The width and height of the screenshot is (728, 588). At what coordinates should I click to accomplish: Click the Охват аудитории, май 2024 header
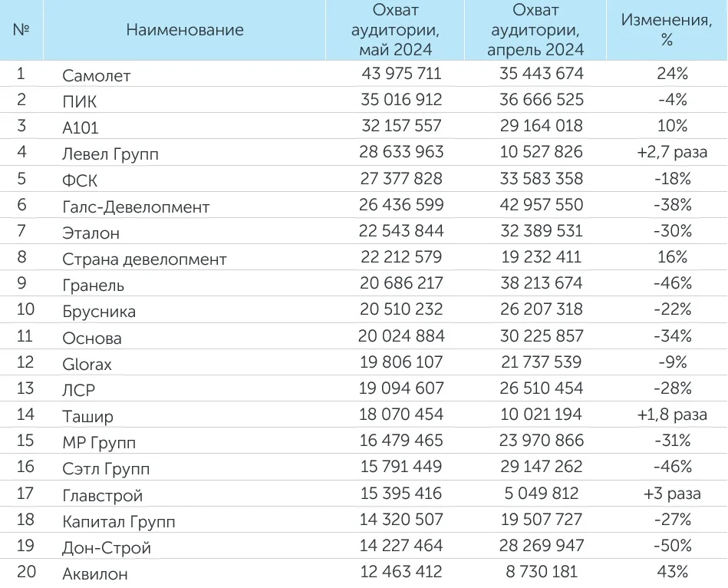395,31
